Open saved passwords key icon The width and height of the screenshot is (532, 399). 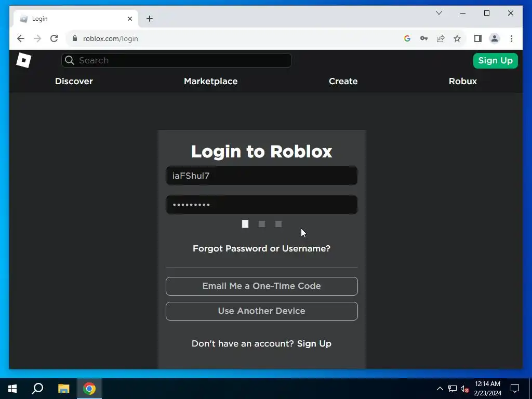tap(424, 38)
